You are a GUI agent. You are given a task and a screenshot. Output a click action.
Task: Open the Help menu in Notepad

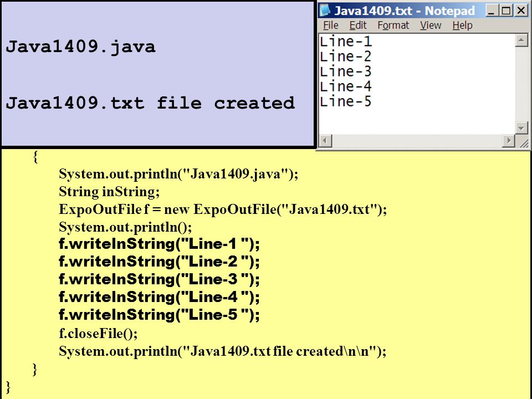[x=462, y=25]
